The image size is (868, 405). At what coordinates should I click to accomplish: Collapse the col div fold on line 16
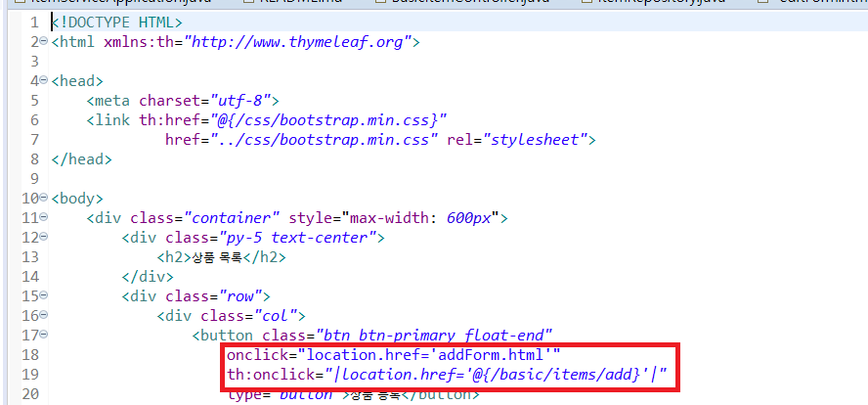(43, 315)
